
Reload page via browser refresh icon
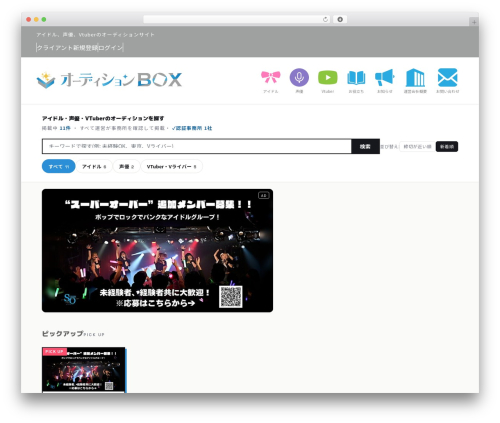(325, 19)
